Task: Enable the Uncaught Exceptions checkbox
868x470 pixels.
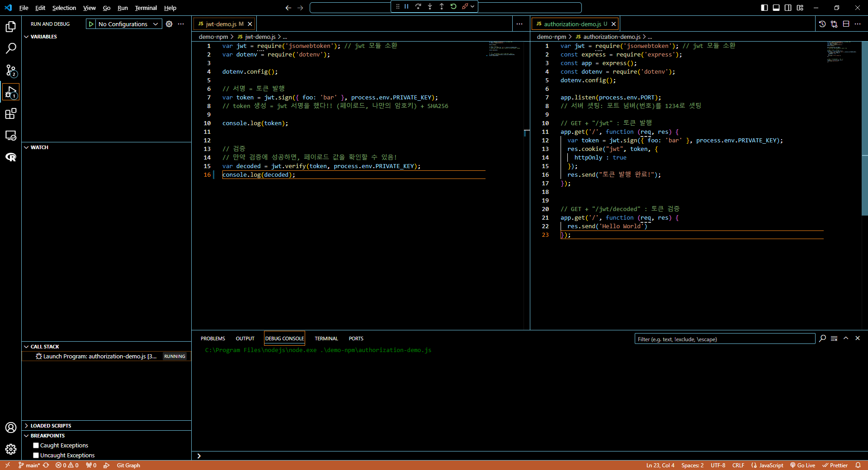Action: pos(36,456)
